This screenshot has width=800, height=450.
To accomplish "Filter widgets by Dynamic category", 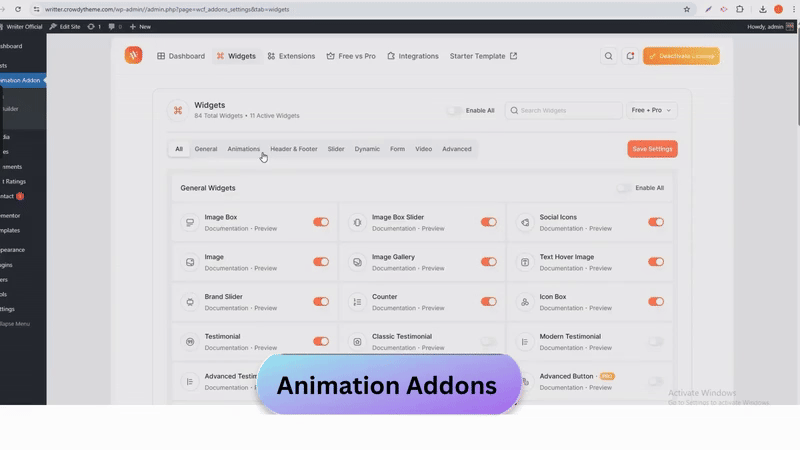I will 367,149.
